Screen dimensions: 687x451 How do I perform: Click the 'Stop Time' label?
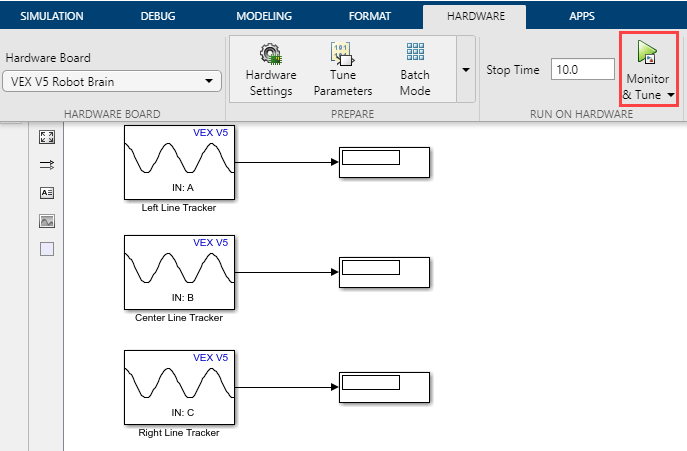pyautogui.click(x=513, y=70)
